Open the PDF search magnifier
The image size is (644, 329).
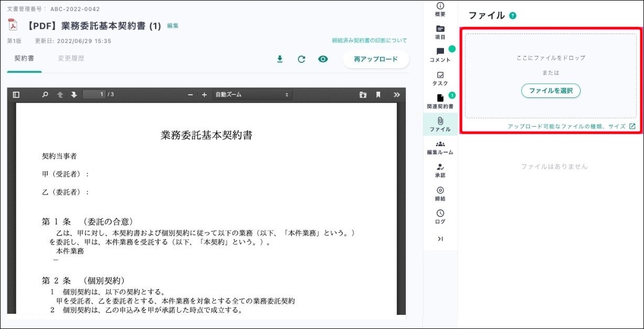[x=45, y=95]
